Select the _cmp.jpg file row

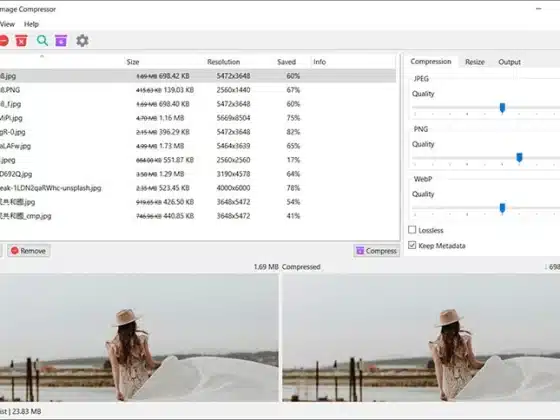pyautogui.click(x=198, y=216)
